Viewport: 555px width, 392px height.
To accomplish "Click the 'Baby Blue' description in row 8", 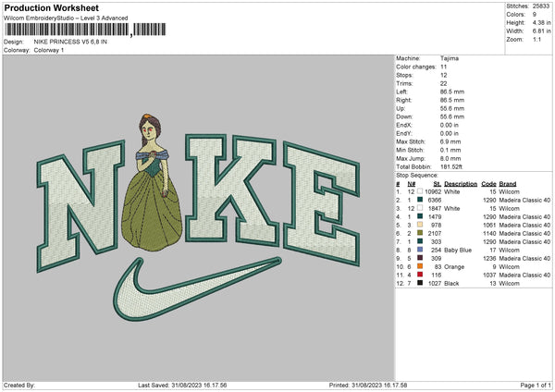I will [x=458, y=251].
